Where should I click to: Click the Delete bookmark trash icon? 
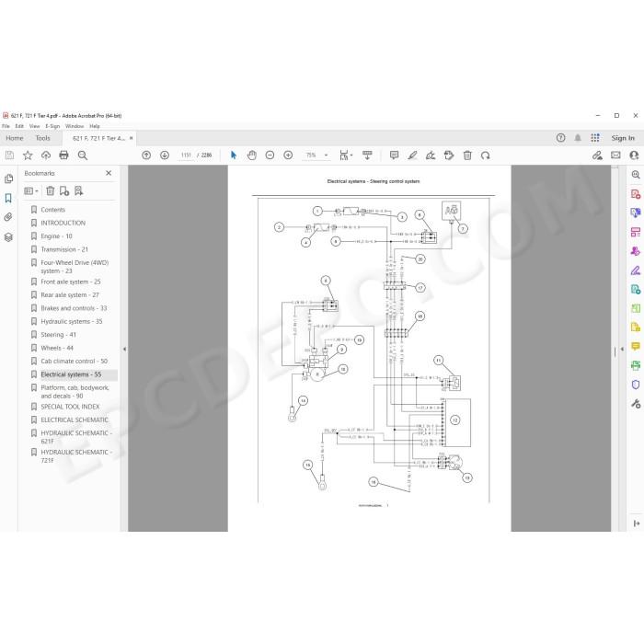tap(50, 190)
